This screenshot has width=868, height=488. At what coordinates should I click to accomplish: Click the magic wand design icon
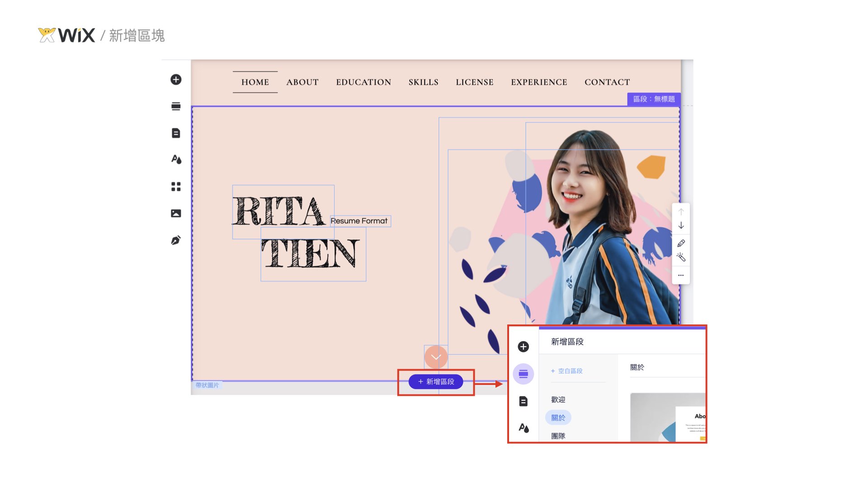click(x=681, y=257)
